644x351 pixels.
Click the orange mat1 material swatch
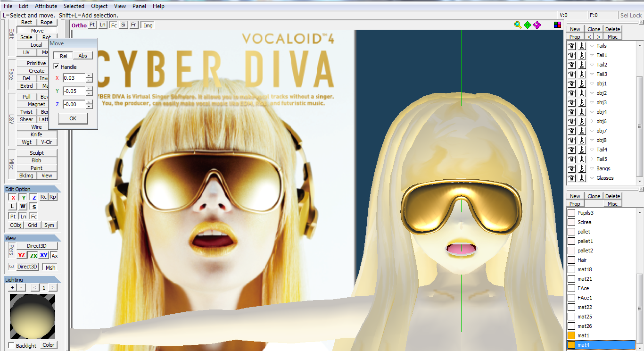click(x=571, y=335)
